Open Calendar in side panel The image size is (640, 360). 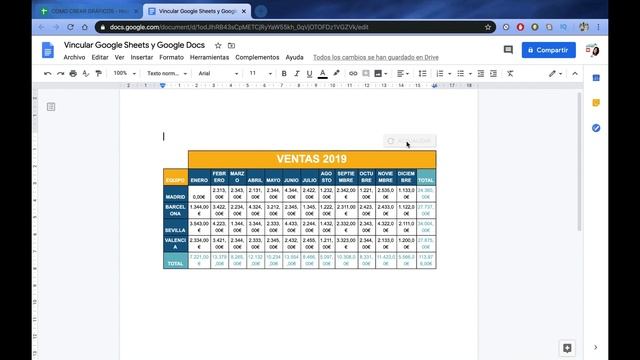596,78
